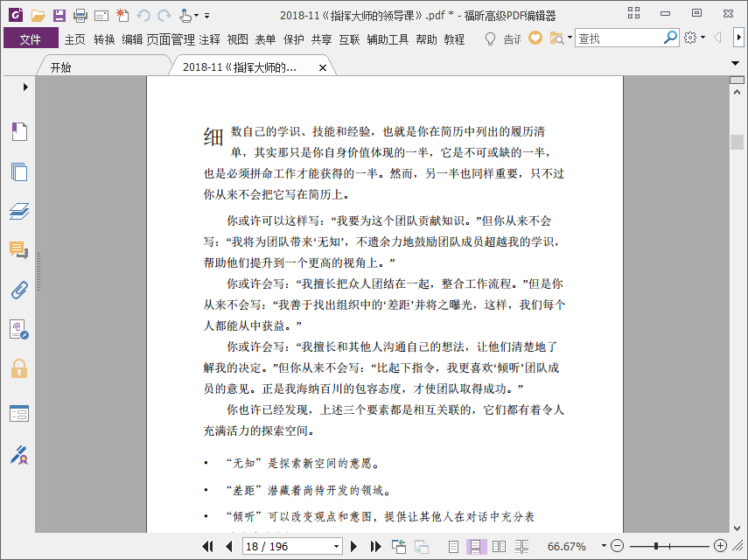Image resolution: width=748 pixels, height=560 pixels.
Task: Print the document with the printer icon
Action: click(80, 16)
